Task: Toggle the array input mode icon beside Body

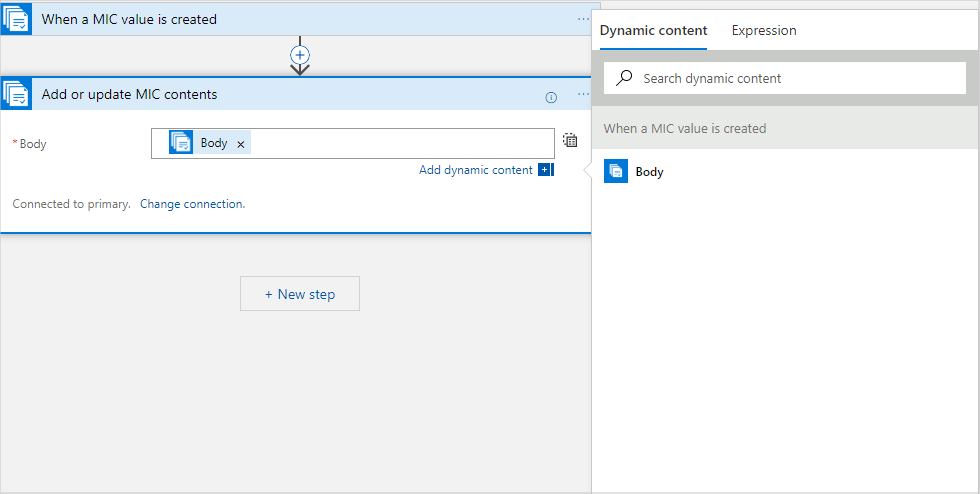Action: tap(570, 141)
